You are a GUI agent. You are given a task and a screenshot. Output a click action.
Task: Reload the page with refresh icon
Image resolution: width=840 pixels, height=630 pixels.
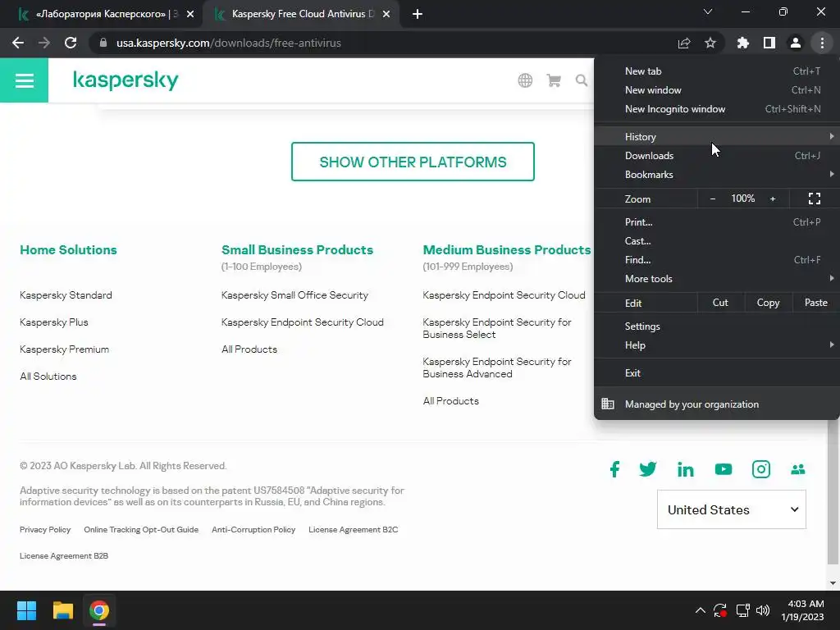(x=71, y=43)
